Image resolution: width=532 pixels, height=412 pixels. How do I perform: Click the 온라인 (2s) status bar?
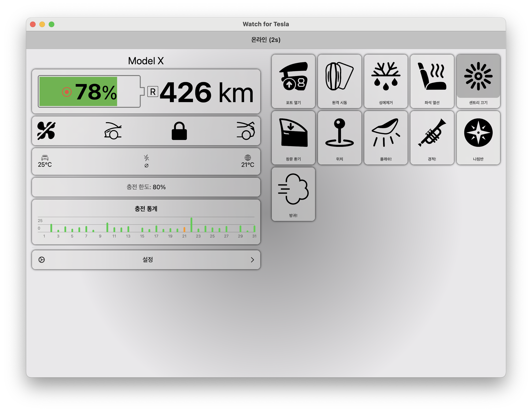pyautogui.click(x=266, y=40)
